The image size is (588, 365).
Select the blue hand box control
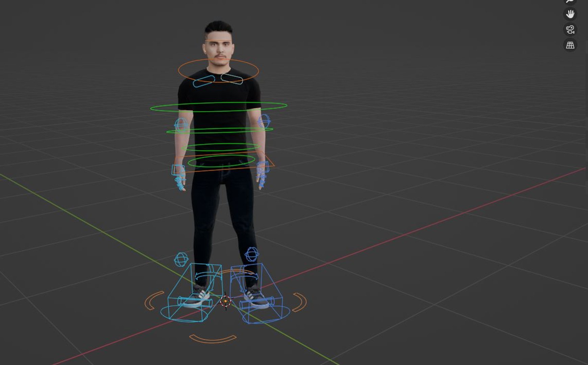(263, 168)
